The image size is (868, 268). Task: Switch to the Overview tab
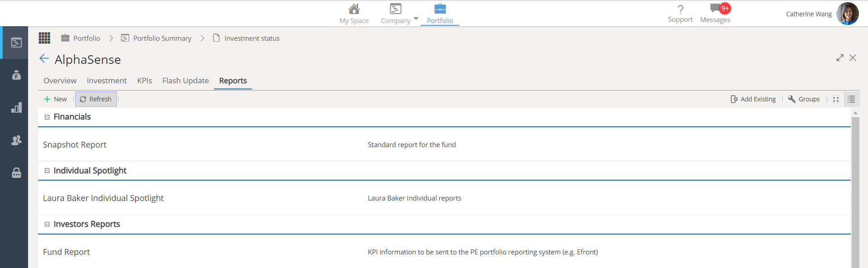60,81
